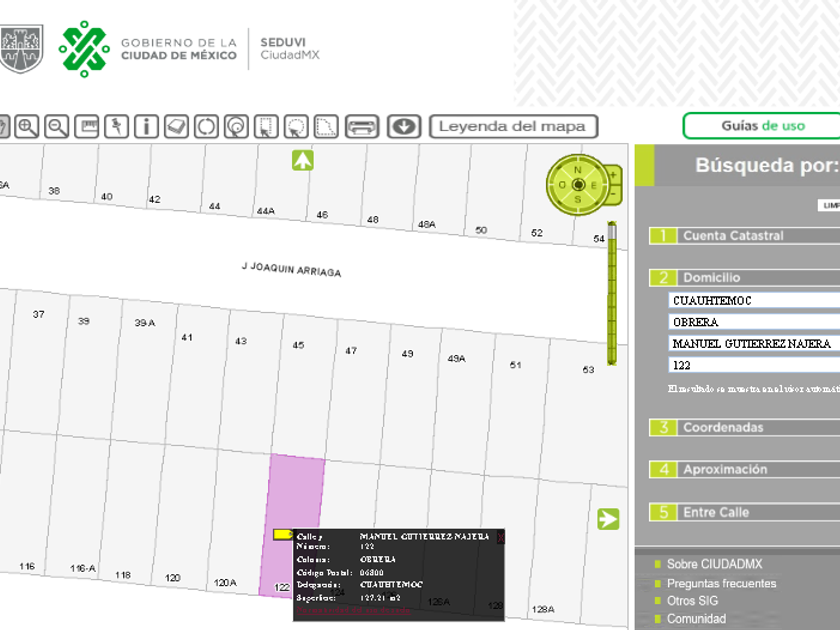
Task: Click the print map icon
Action: click(x=362, y=126)
